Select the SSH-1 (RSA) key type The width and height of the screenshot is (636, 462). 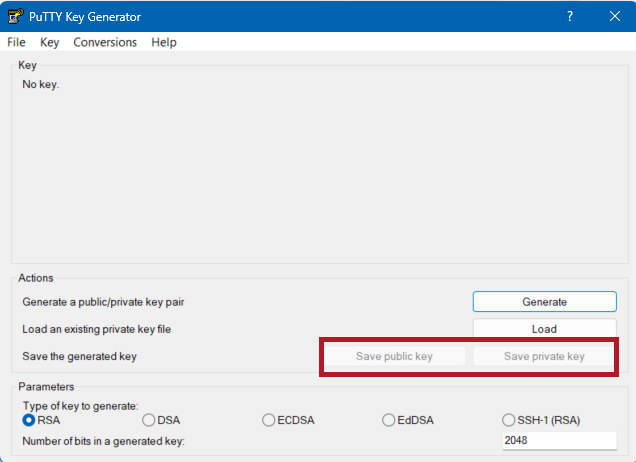click(x=541, y=420)
